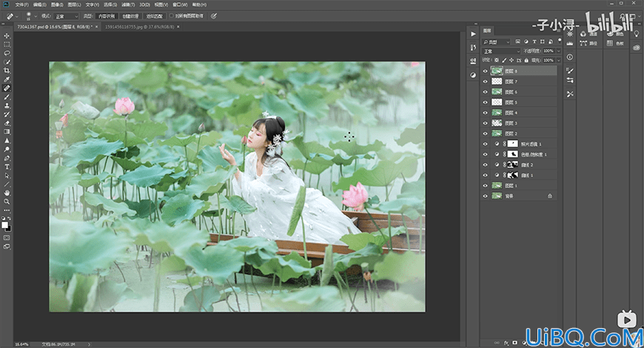Hide layer 图层 5
This screenshot has width=644, height=348.
[485, 102]
